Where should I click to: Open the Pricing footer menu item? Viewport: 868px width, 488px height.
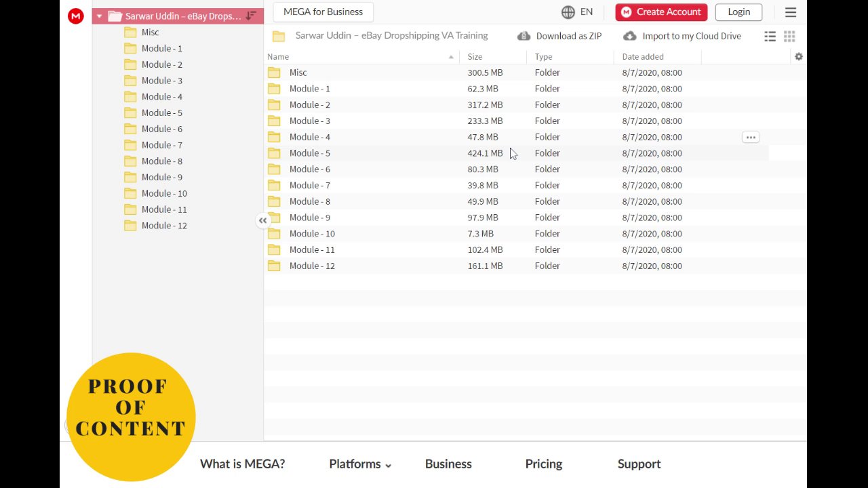click(544, 464)
